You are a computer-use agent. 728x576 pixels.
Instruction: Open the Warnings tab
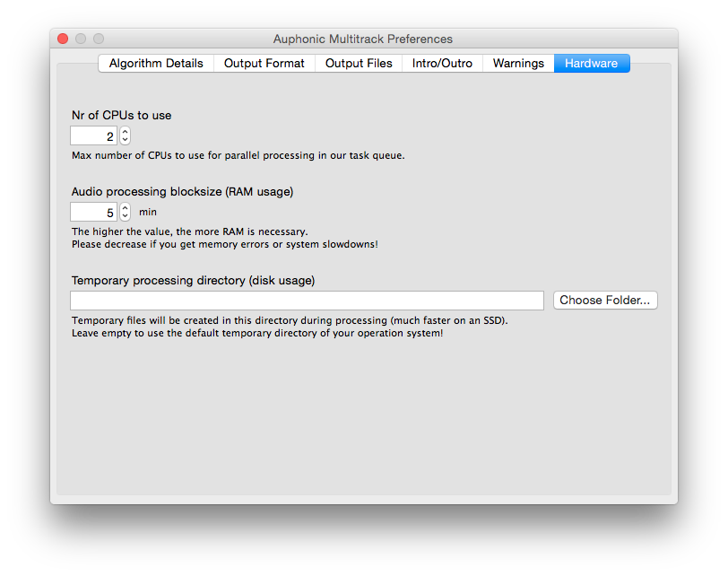(518, 63)
